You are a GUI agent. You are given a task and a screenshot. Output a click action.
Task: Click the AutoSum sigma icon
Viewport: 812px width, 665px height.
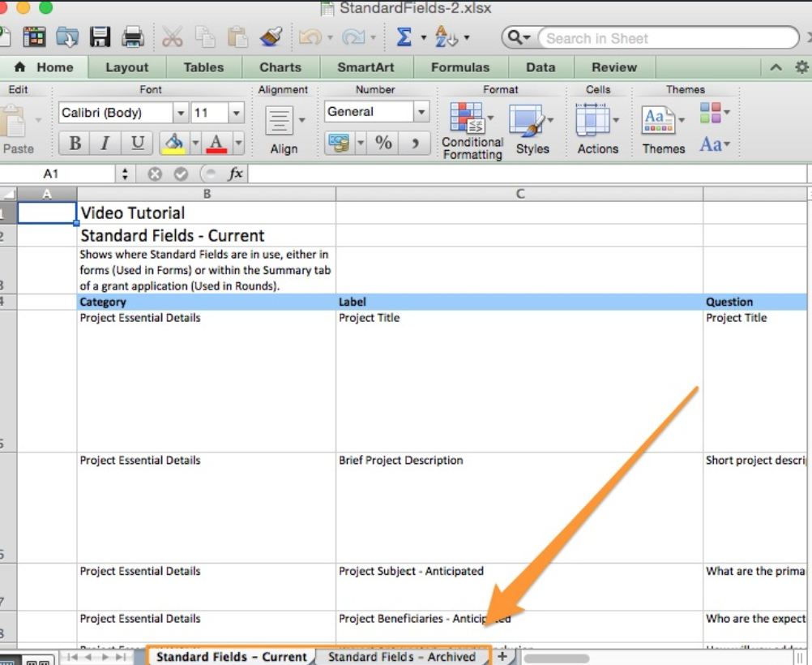(404, 37)
